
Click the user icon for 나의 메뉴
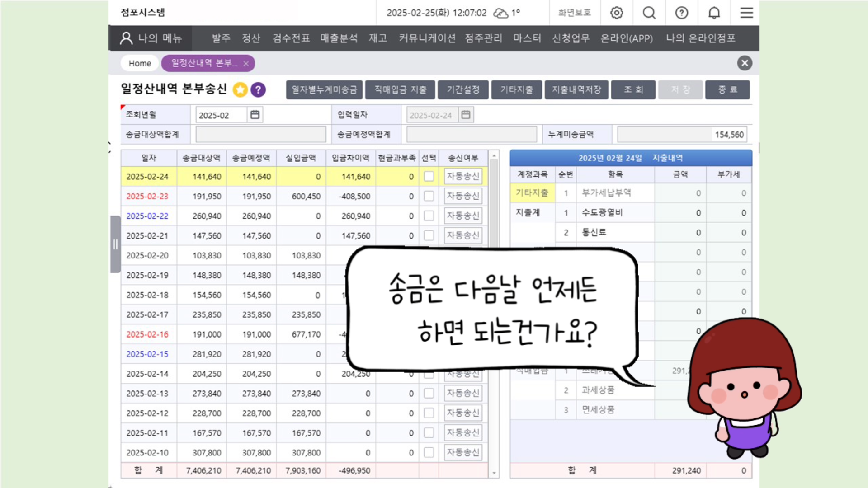tap(126, 38)
